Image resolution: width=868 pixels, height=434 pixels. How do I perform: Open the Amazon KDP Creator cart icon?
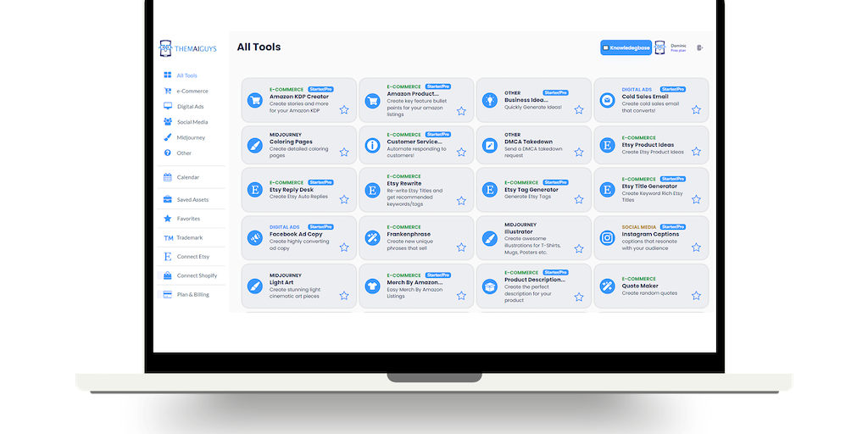tap(254, 100)
